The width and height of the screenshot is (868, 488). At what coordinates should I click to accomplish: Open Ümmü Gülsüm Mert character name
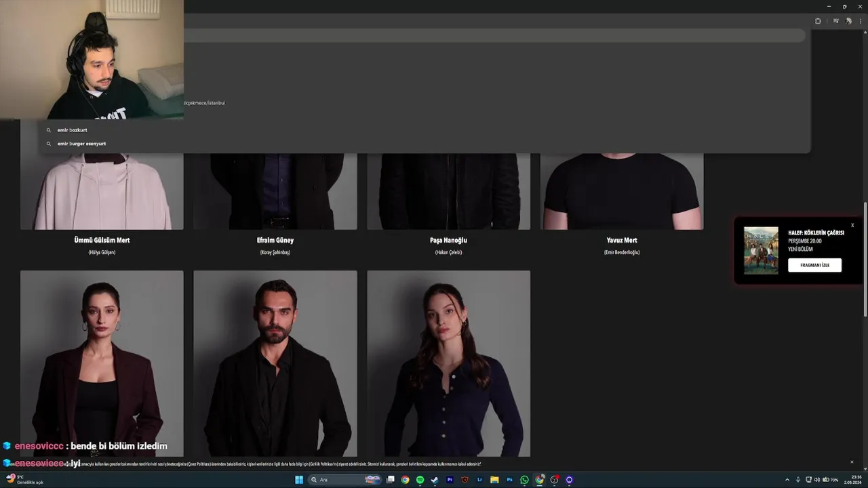(102, 240)
